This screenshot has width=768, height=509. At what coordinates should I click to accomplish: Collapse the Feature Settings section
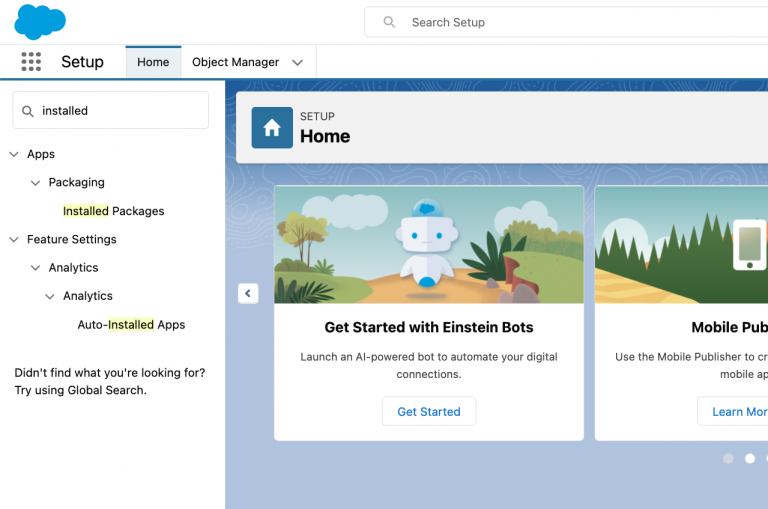(14, 240)
